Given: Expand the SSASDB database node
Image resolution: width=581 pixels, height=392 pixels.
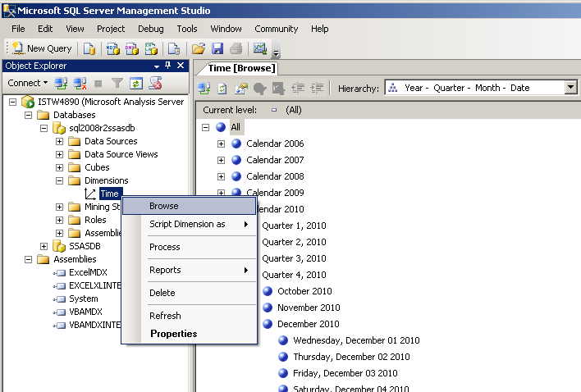Looking at the screenshot, I should coord(43,246).
